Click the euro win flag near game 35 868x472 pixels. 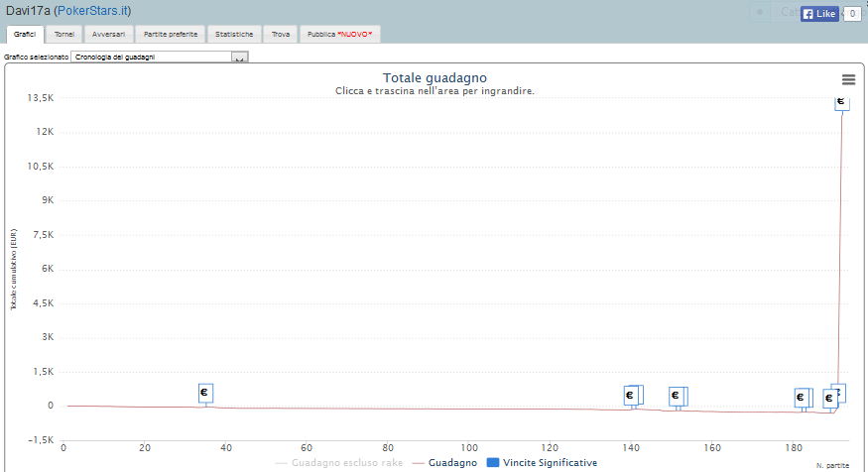point(205,393)
